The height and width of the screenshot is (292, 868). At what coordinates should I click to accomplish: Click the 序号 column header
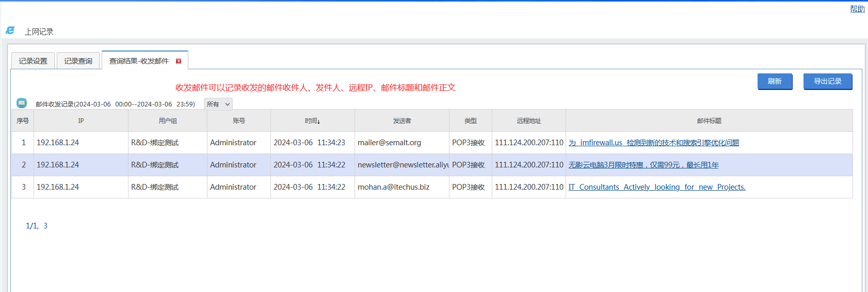(23, 121)
